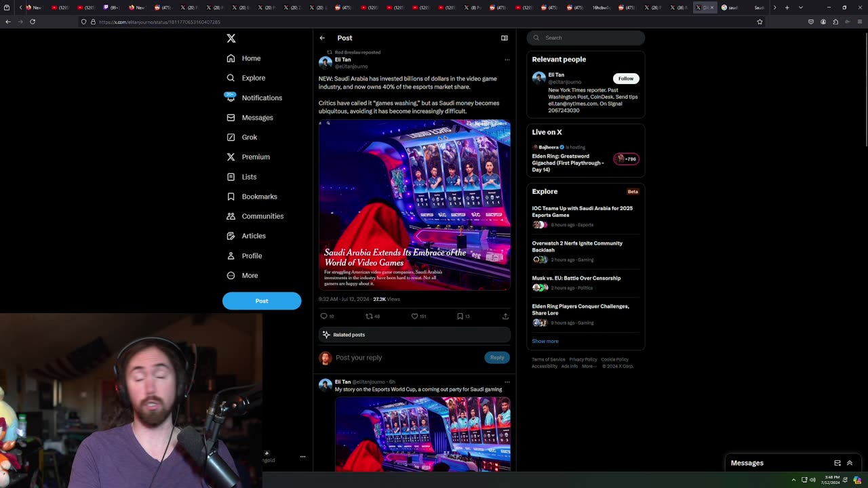Open Elden Ring Greatsword Gigachad live stream
Image resolution: width=868 pixels, height=488 pixels.
(x=568, y=163)
